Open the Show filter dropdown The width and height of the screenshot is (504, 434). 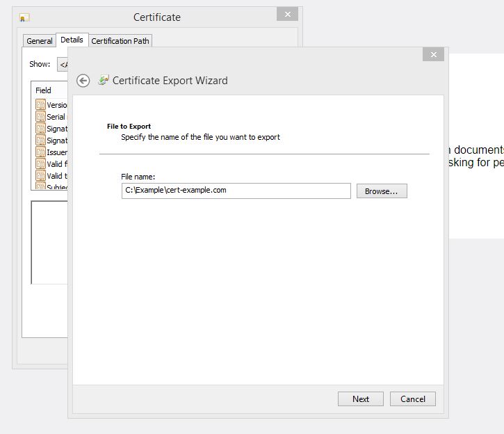pos(62,65)
